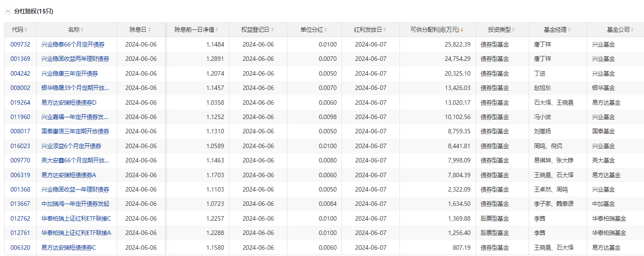The width and height of the screenshot is (644, 256).
Task: Open fund code 006319 link
Action: [x=20, y=175]
